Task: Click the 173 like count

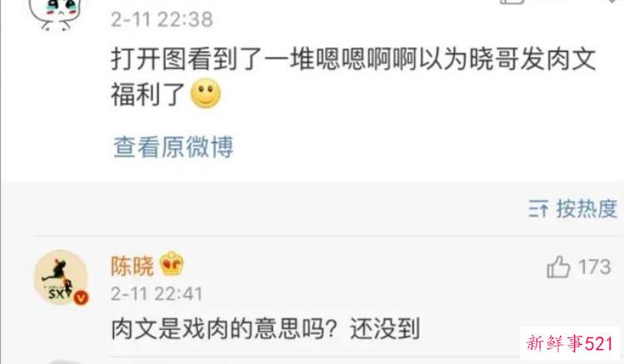Action: pos(595,267)
